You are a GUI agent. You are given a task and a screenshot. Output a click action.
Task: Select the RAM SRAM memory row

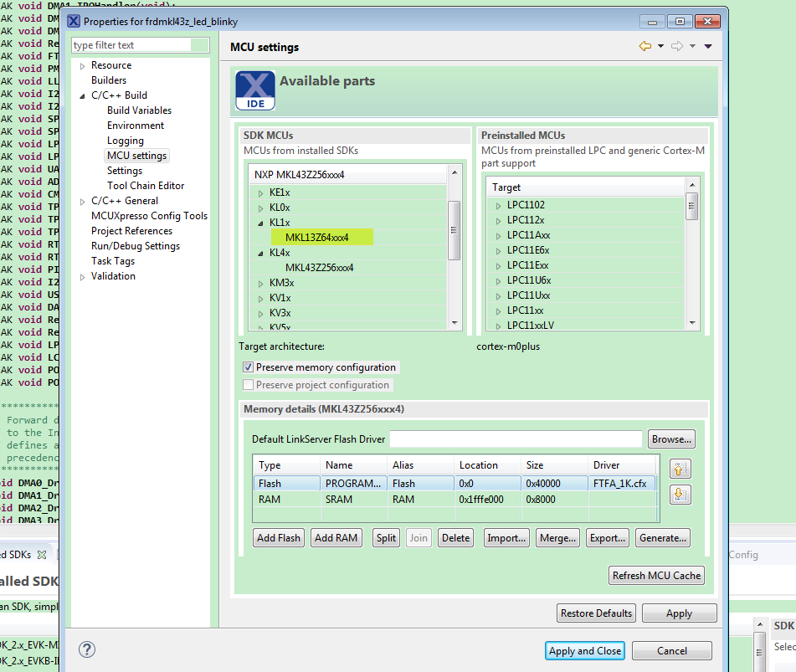tap(454, 500)
